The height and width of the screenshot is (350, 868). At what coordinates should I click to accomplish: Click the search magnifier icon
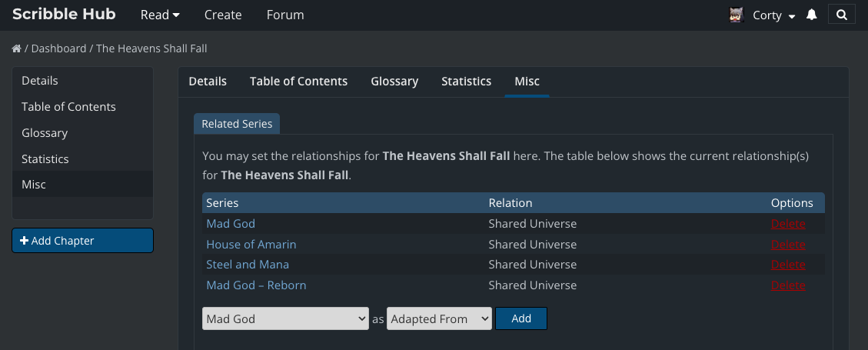tap(842, 15)
